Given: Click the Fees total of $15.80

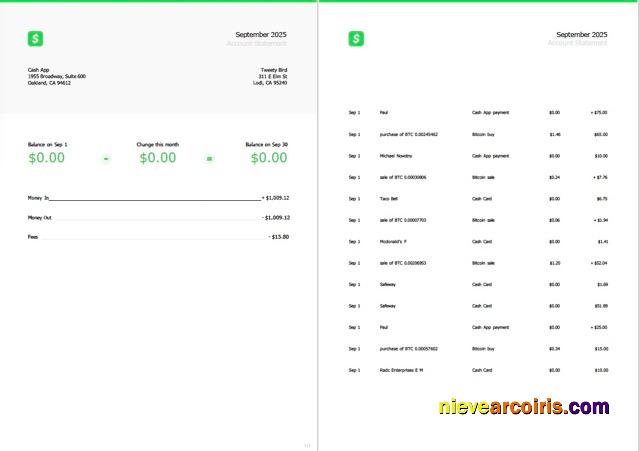Looking at the screenshot, I should pyautogui.click(x=278, y=237).
